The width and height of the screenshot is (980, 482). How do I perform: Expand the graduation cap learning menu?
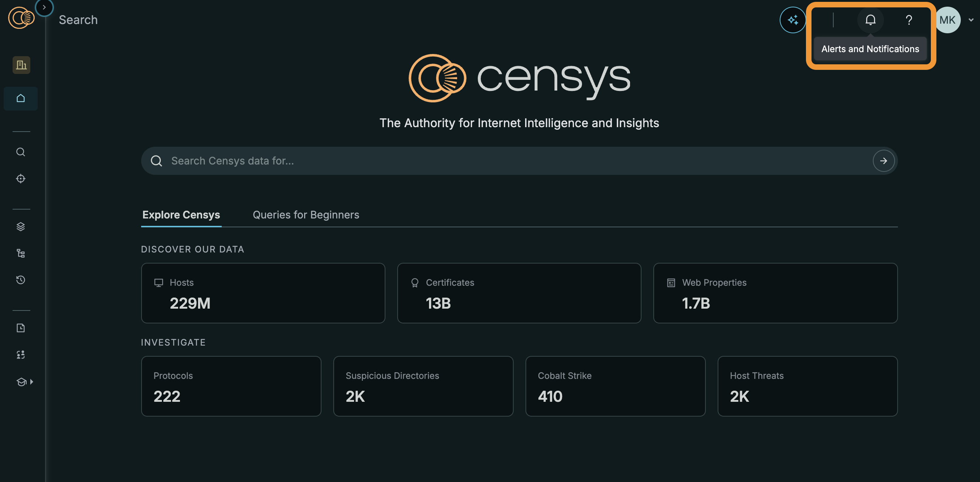(x=24, y=381)
